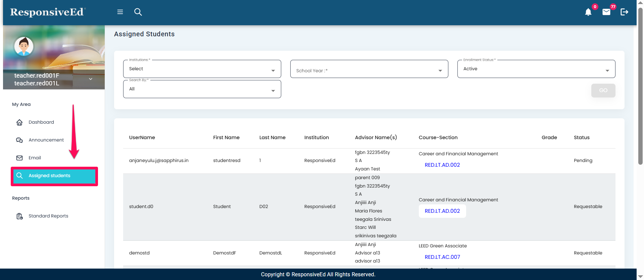Screen dimensions: 644x280
Task: Expand the Search By dropdown
Action: pyautogui.click(x=202, y=89)
